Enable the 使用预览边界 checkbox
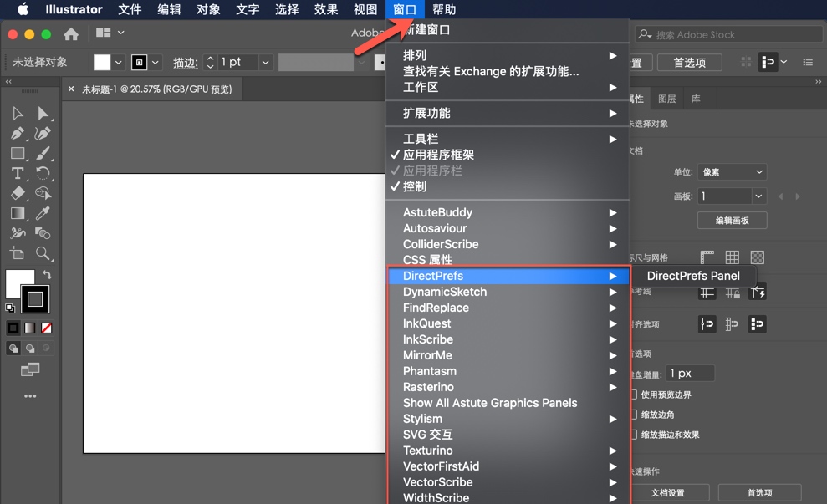 click(633, 395)
